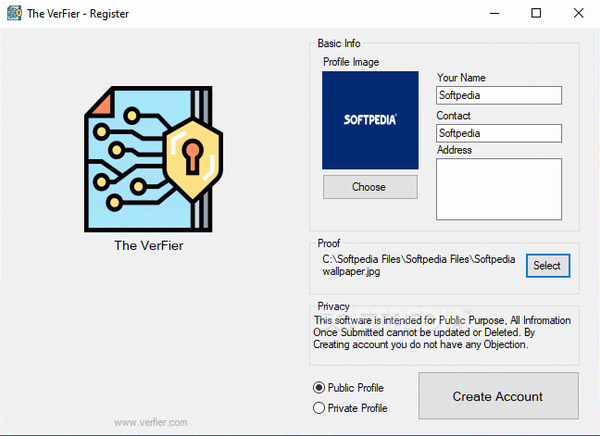
Task: Minimize the Register window
Action: click(x=494, y=13)
